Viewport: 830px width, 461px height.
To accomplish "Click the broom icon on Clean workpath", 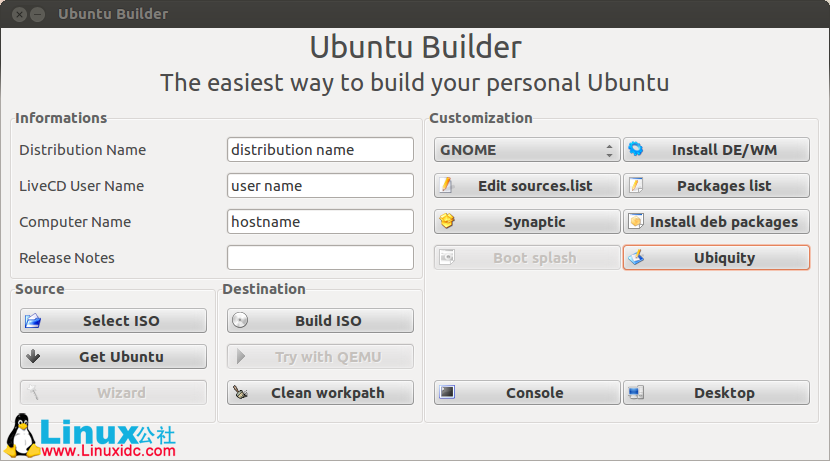I will pos(240,392).
